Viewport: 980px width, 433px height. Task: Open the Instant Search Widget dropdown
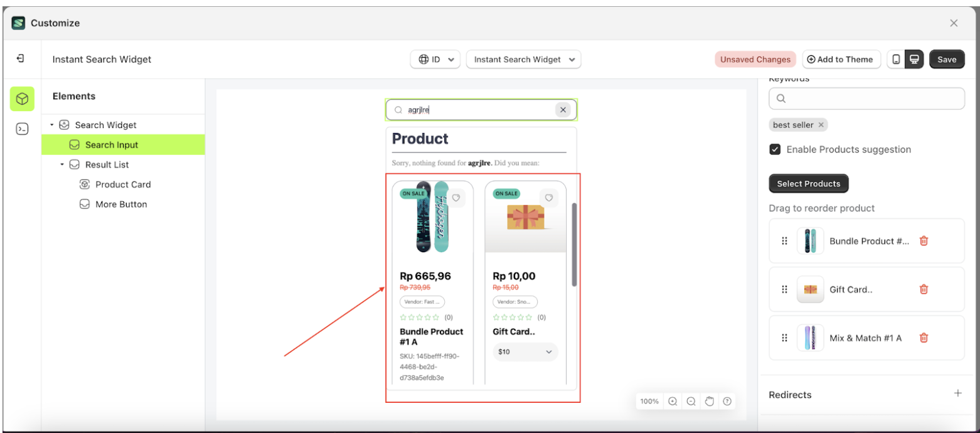coord(523,60)
